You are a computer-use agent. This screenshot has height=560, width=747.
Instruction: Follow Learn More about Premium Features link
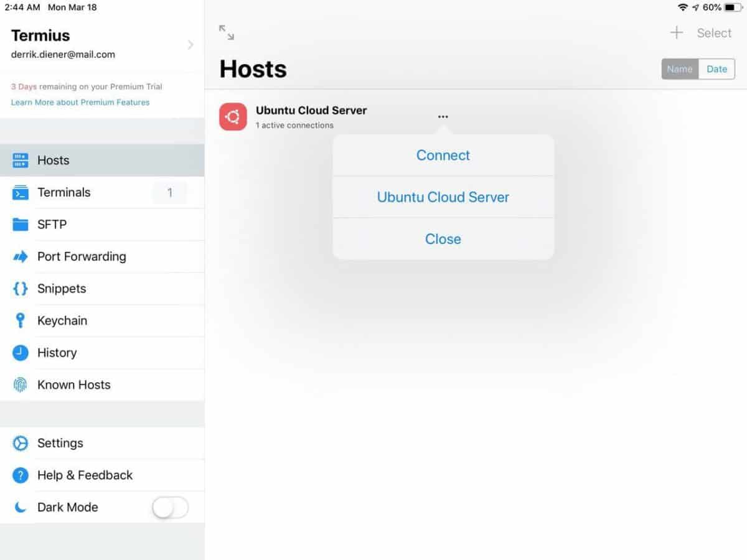(x=80, y=102)
